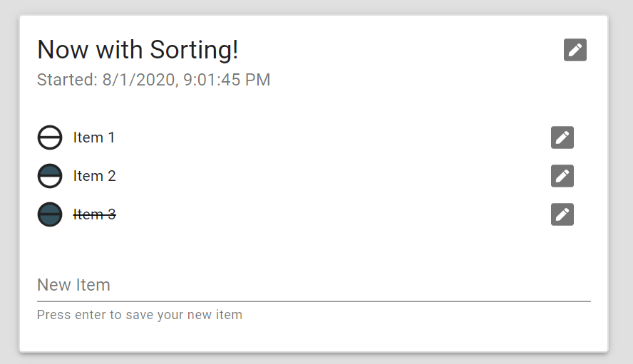
Task: Open the pencil editor for Item 1
Action: [562, 137]
